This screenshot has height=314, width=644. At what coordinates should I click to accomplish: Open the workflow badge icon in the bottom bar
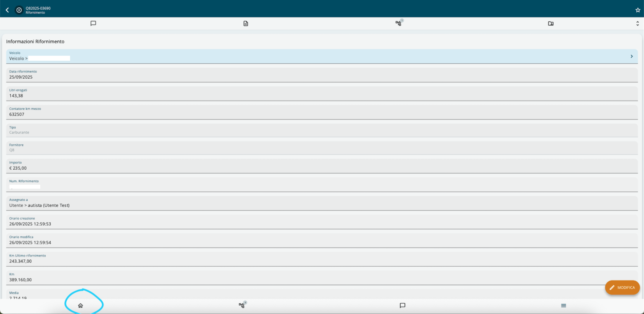tap(242, 305)
